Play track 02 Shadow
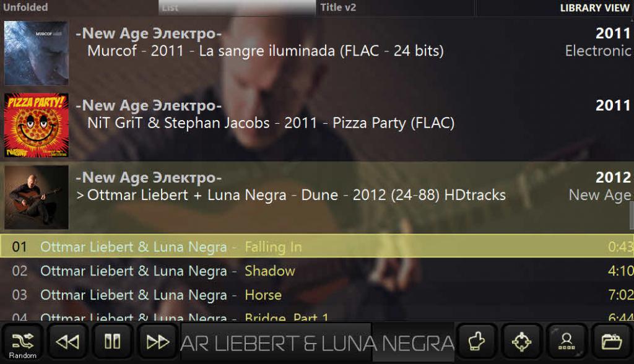Screen dimensions: 634x364 pyautogui.click(x=317, y=271)
